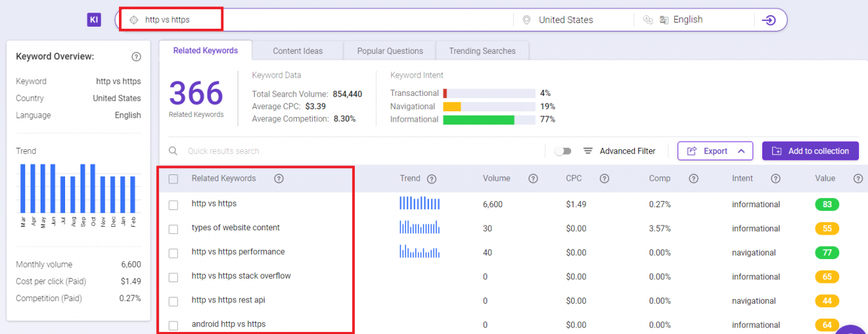Open the Export dropdown

[x=715, y=151]
